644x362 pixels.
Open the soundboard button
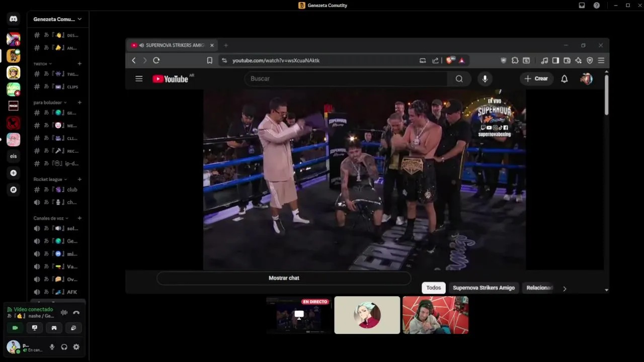(73, 328)
